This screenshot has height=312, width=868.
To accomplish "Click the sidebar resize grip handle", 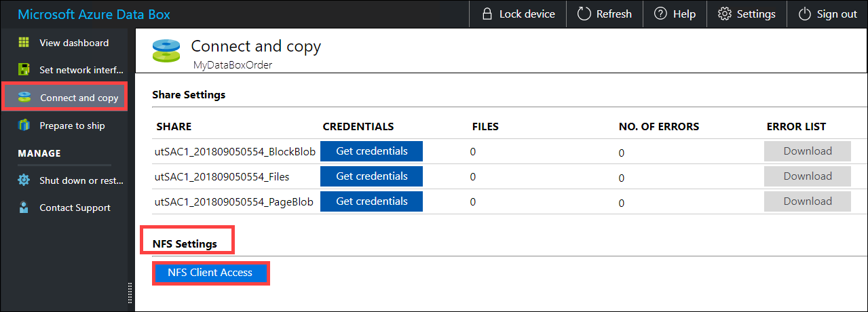I will pyautogui.click(x=130, y=293).
